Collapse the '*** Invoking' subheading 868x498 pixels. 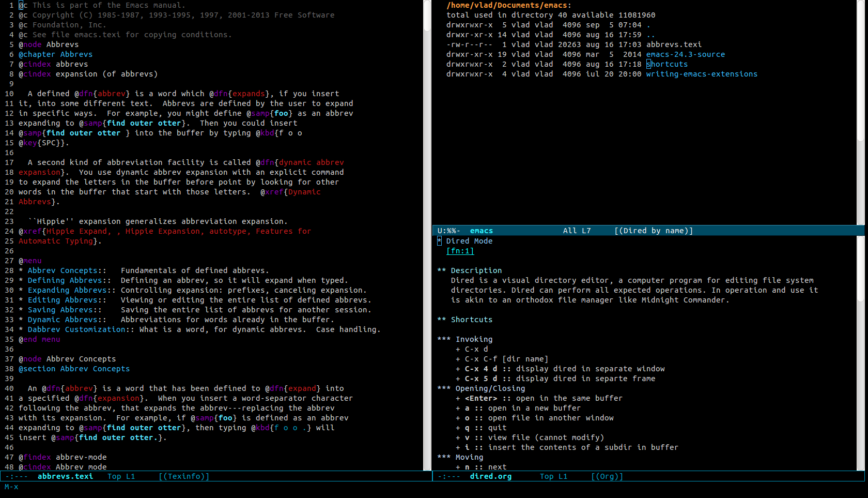(x=465, y=339)
